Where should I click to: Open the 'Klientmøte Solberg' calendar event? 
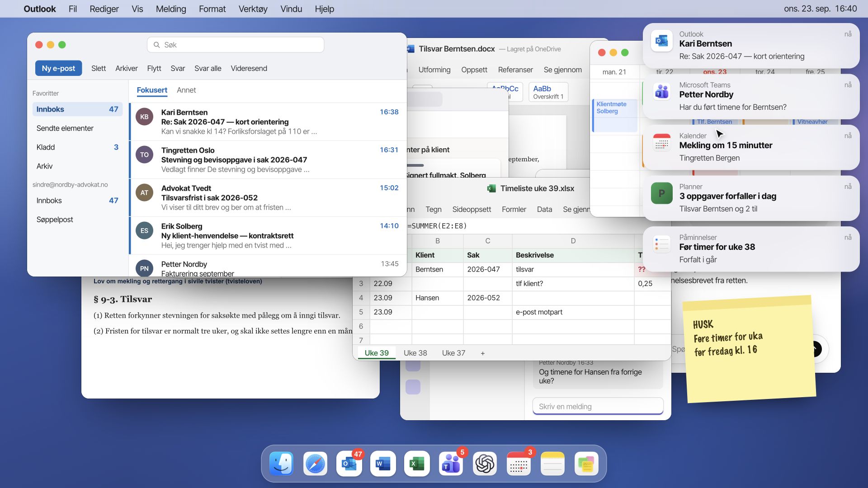[x=615, y=115]
